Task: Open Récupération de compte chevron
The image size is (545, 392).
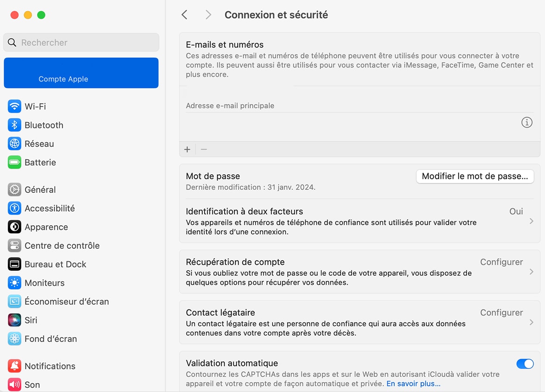Action: pos(531,272)
